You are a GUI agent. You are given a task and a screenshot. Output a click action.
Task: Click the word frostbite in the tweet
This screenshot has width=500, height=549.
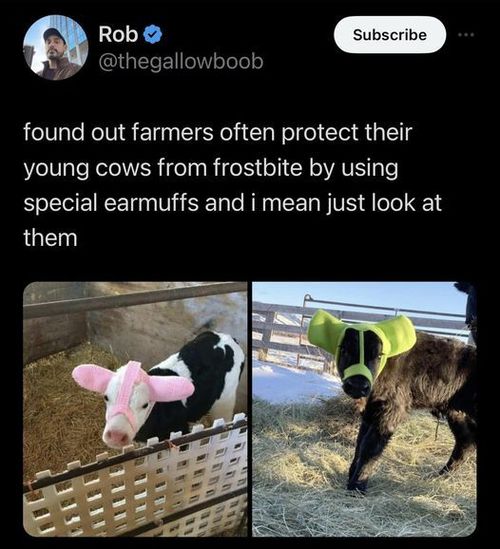(x=257, y=167)
